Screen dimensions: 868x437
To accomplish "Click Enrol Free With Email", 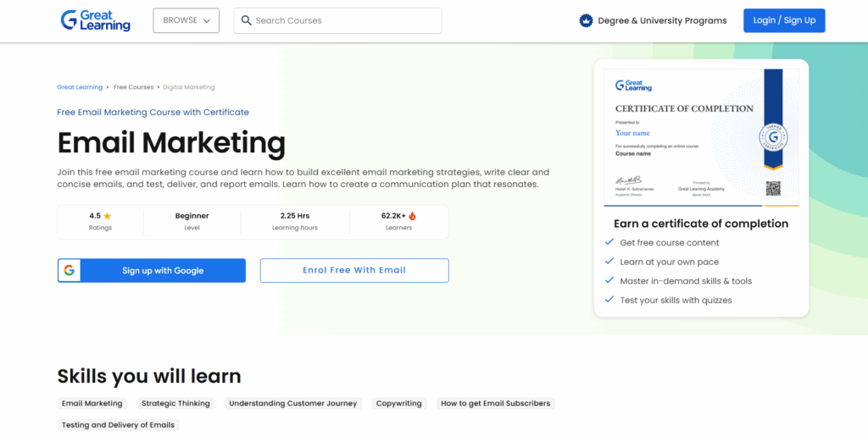I will coord(354,270).
